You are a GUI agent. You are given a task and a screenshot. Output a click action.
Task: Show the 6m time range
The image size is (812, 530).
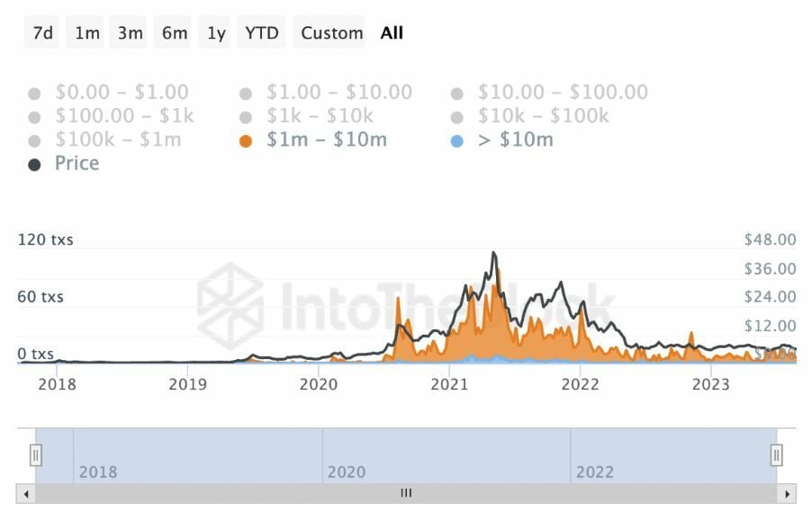175,33
